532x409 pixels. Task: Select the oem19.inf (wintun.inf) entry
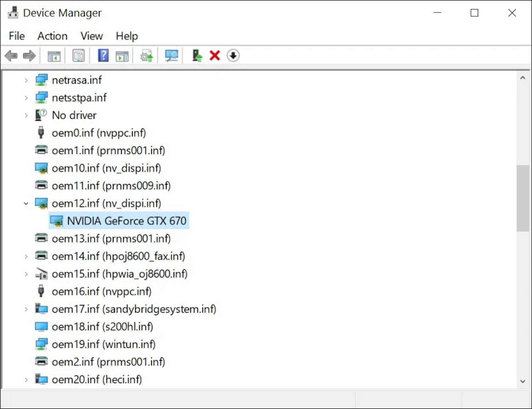point(104,344)
